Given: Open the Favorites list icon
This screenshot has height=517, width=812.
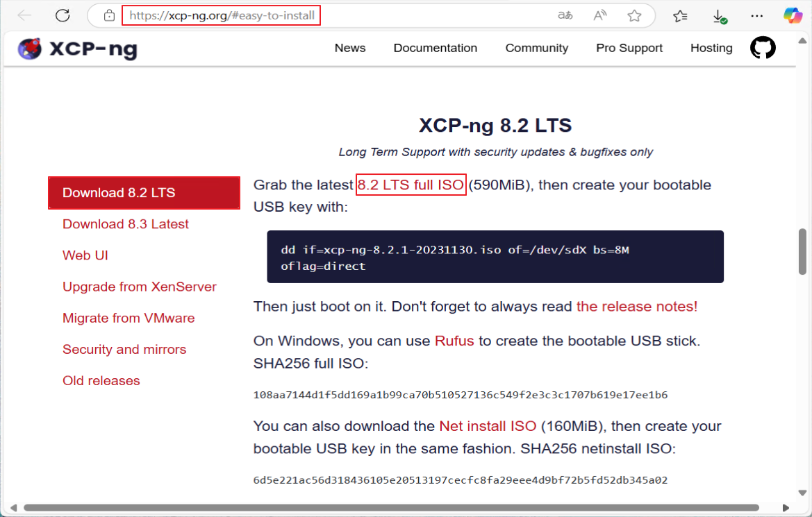Looking at the screenshot, I should 680,16.
